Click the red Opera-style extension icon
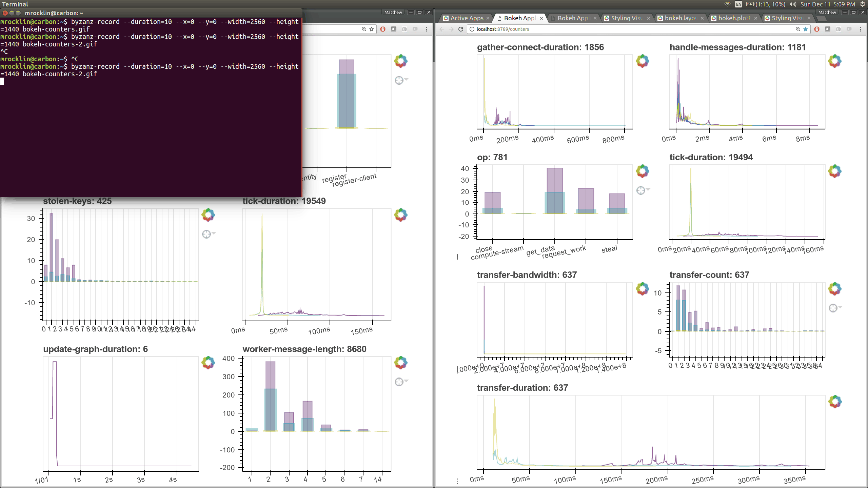 click(x=817, y=29)
